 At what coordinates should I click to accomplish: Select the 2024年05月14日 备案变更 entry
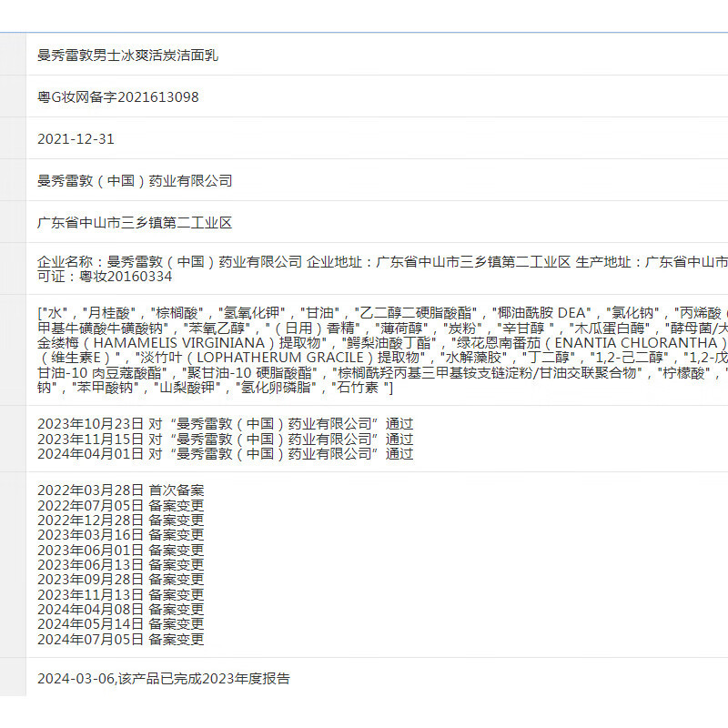[x=120, y=624]
